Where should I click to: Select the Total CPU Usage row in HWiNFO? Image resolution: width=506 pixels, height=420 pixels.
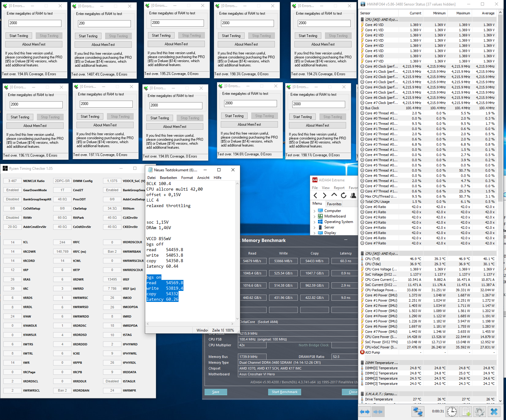[x=427, y=202]
